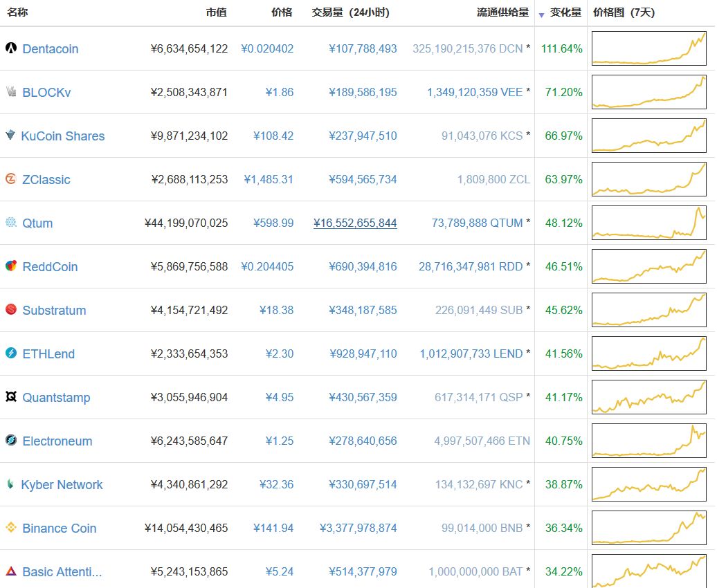Click the Quantstamp logo icon

[11, 397]
